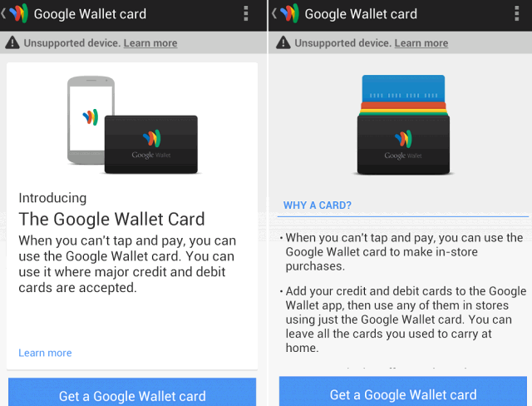
Task: Tap The Google Wallet Card heading text
Action: [111, 219]
